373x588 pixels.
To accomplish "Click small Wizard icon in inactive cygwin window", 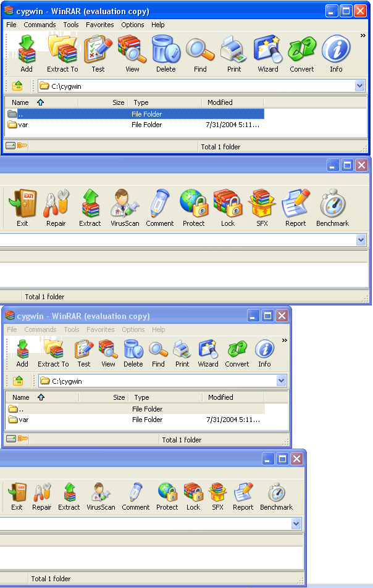I will point(208,349).
